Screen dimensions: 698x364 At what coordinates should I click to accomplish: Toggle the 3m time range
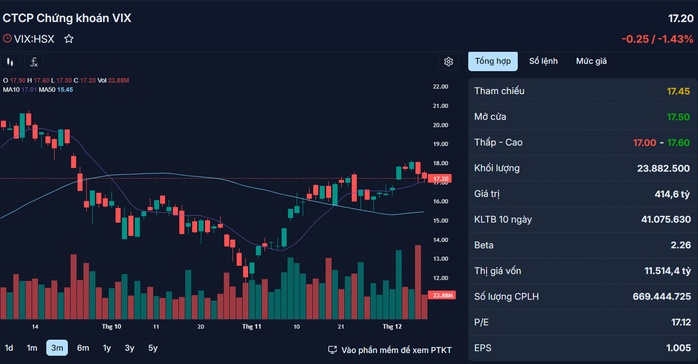pos(57,348)
